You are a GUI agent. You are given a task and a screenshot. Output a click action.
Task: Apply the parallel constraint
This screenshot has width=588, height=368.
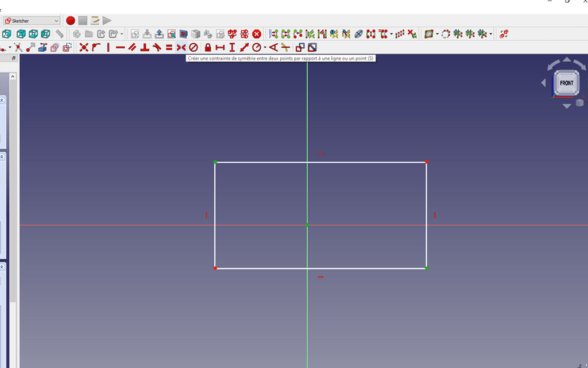click(133, 47)
